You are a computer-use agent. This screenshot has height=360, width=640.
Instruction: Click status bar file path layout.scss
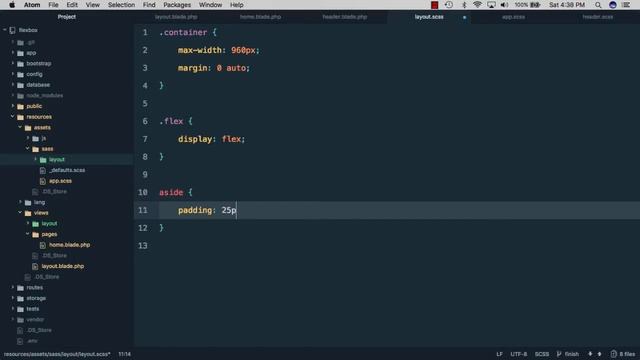(57, 354)
